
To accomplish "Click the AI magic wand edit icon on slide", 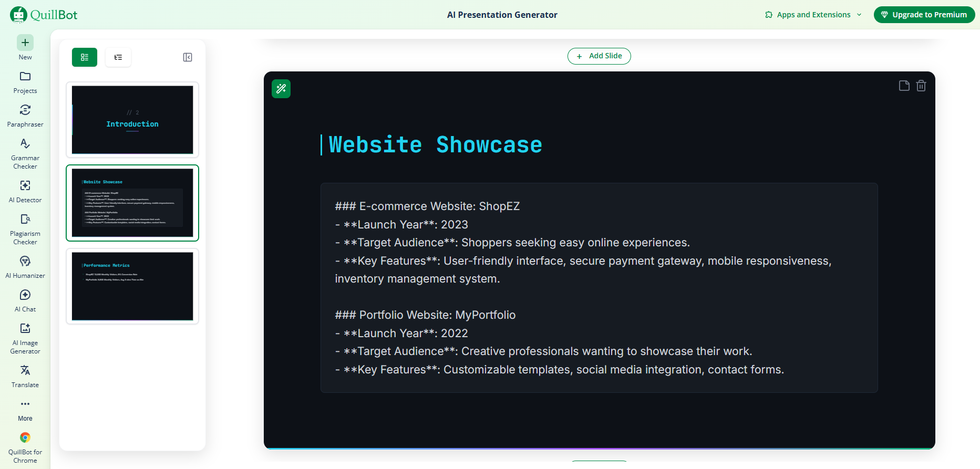I will tap(281, 89).
